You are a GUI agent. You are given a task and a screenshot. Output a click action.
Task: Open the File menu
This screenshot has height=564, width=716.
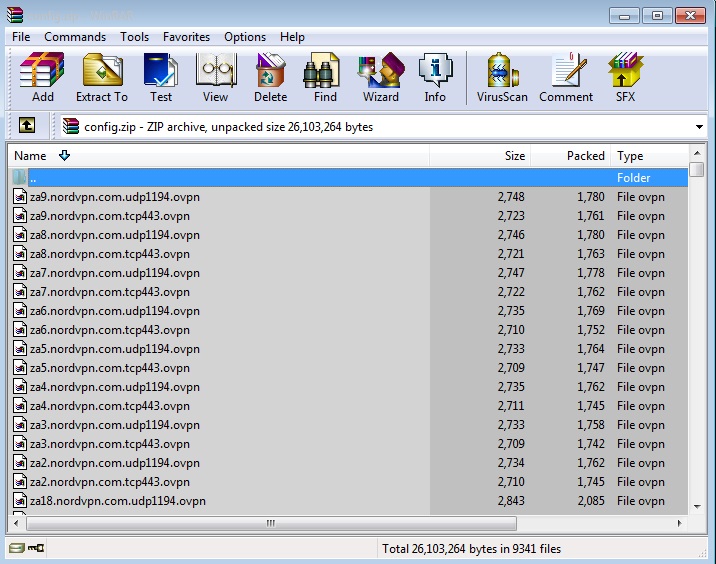[x=21, y=37]
